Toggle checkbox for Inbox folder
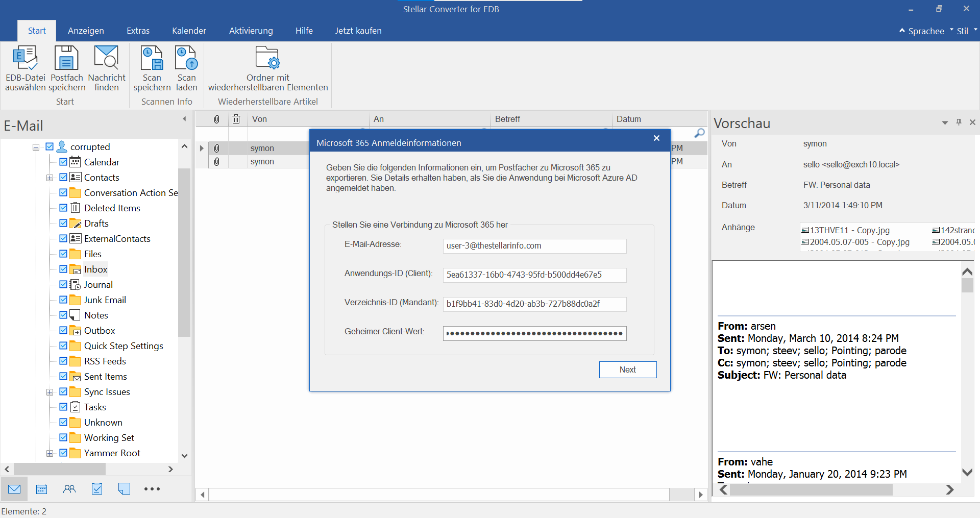 (x=63, y=269)
